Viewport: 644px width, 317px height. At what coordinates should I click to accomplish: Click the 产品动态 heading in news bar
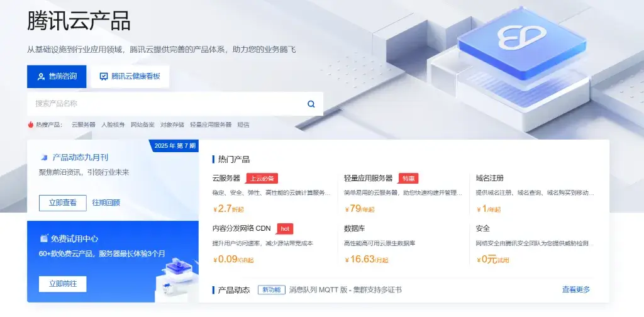(234, 290)
